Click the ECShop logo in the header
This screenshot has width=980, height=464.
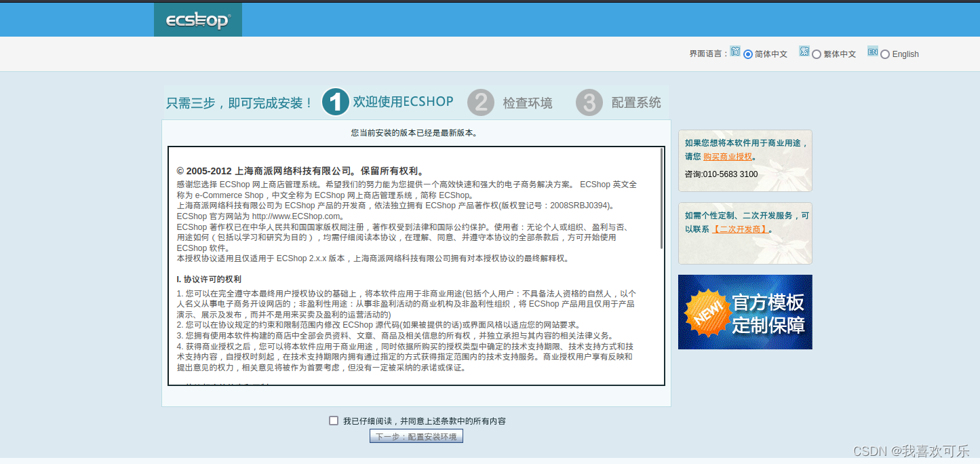tap(197, 19)
